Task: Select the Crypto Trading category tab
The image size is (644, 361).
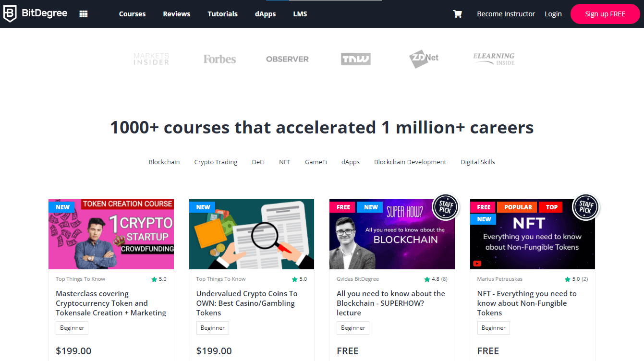Action: pos(216,162)
